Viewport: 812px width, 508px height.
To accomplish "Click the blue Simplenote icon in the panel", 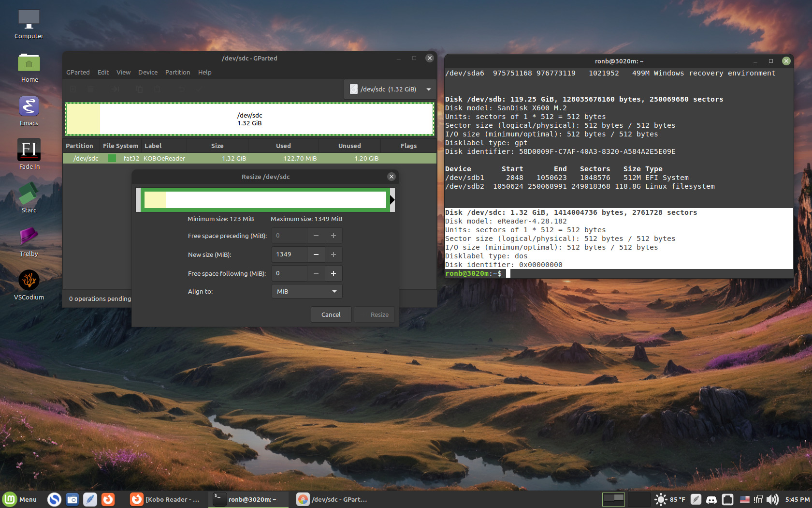I will click(54, 499).
